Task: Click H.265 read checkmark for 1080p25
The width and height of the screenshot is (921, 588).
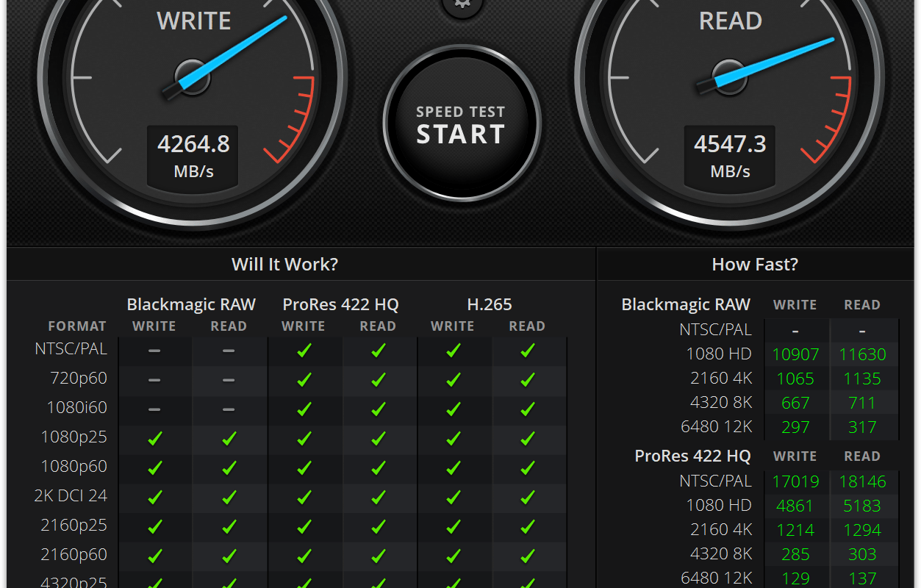Action: tap(527, 439)
